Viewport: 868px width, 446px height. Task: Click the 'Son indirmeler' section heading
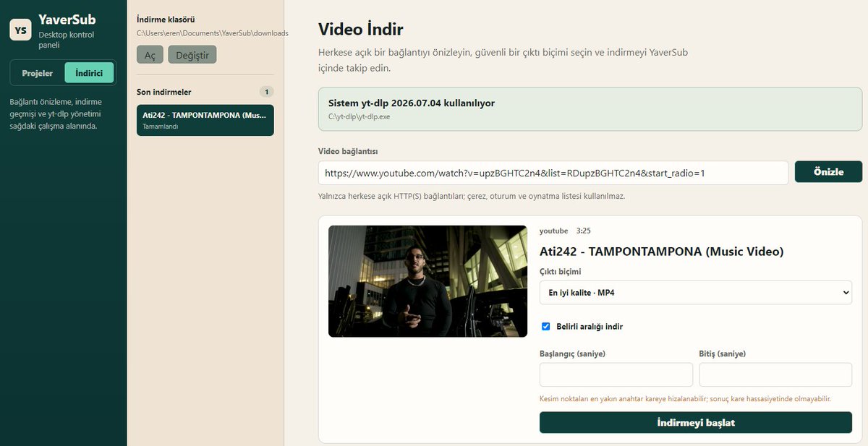[x=164, y=93]
